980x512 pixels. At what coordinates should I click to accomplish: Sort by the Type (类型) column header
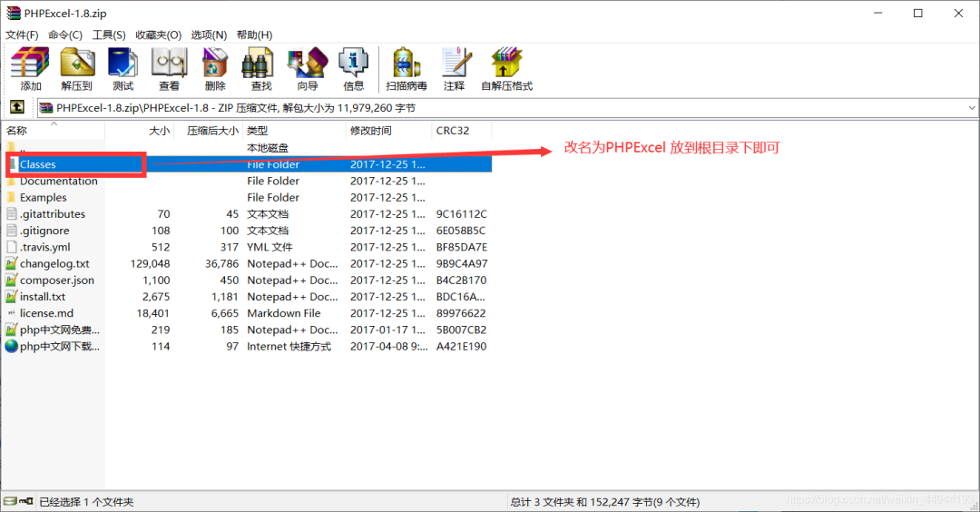(294, 131)
